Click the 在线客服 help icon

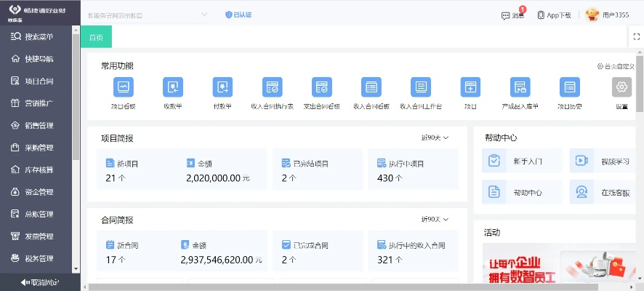[x=581, y=192]
